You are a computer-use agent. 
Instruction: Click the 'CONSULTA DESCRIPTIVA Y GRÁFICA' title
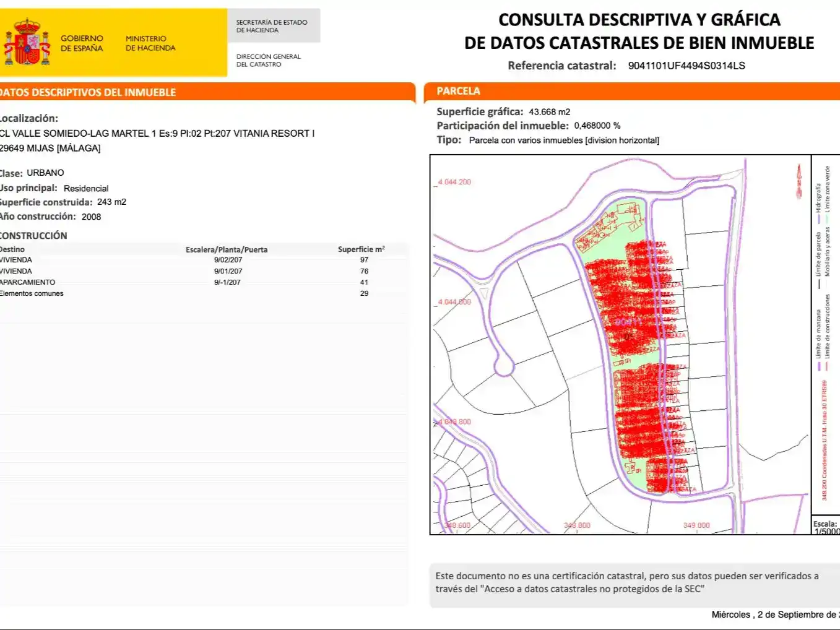click(639, 20)
